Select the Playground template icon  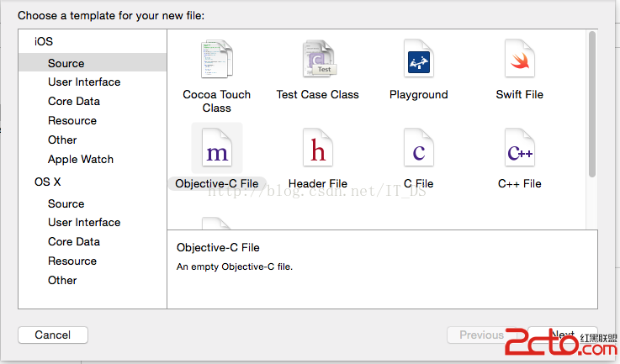click(x=418, y=60)
